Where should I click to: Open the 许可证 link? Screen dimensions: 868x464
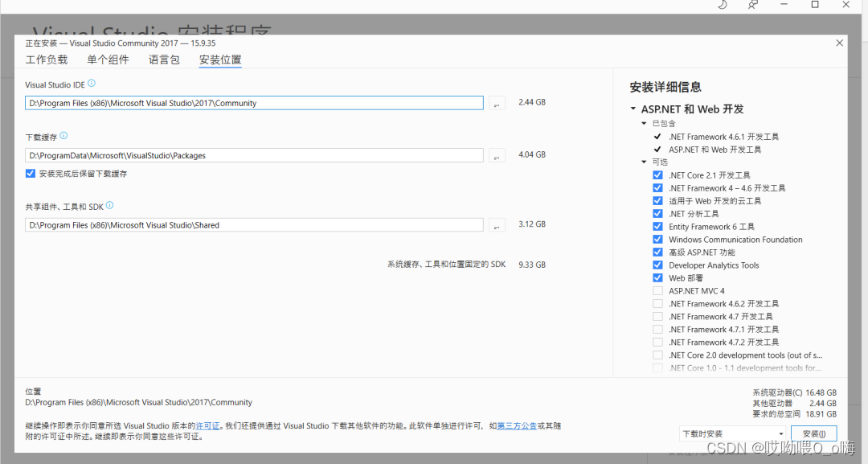click(207, 425)
